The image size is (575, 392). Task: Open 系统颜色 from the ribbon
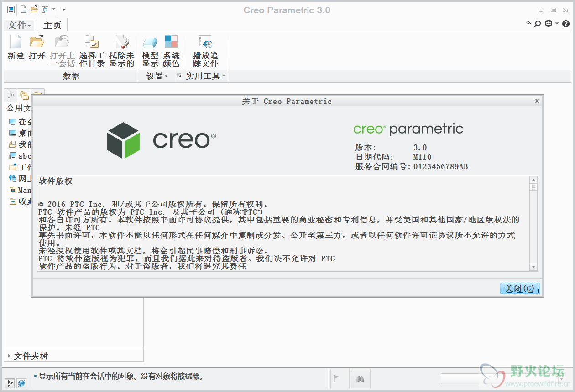[x=171, y=51]
